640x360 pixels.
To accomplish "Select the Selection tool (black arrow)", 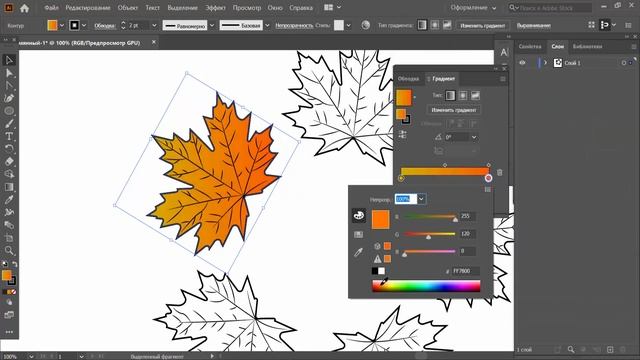I will point(9,60).
